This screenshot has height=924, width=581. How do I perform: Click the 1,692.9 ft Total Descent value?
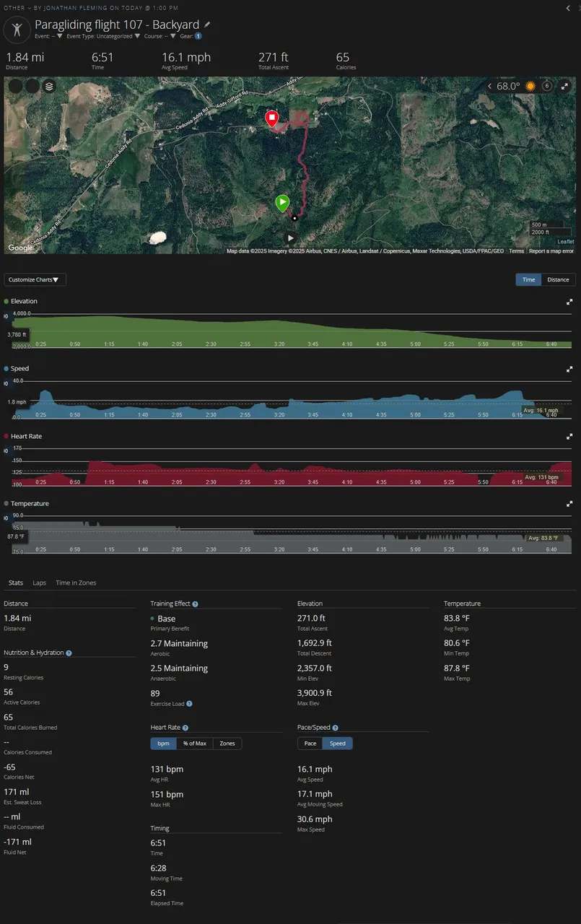point(315,643)
